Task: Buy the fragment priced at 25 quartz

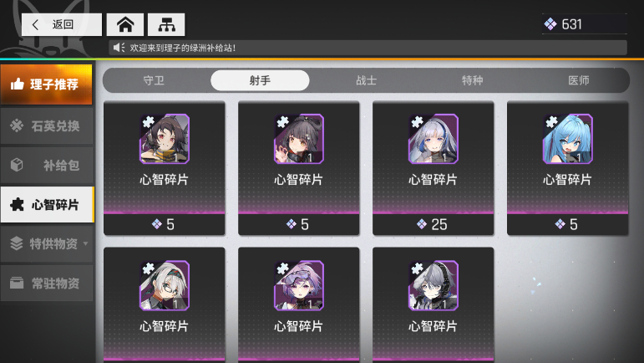Action: point(433,224)
